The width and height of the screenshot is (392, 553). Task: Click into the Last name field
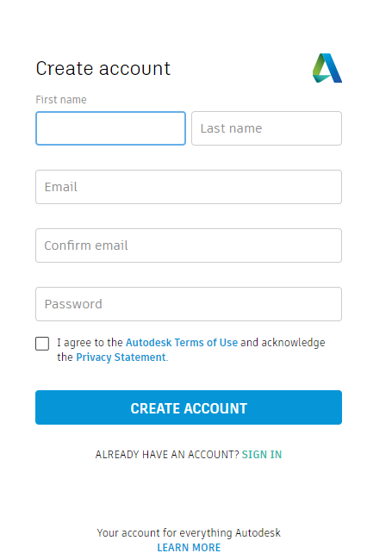click(267, 128)
